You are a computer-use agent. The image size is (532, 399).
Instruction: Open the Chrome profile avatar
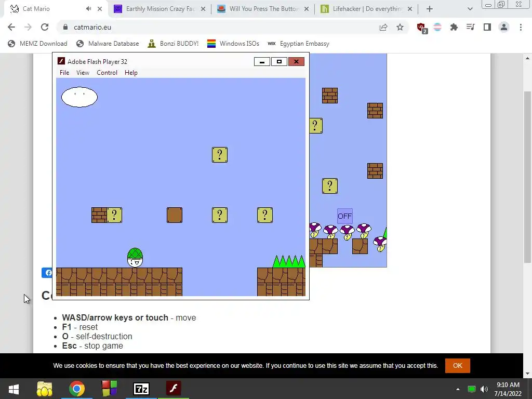coord(504,27)
